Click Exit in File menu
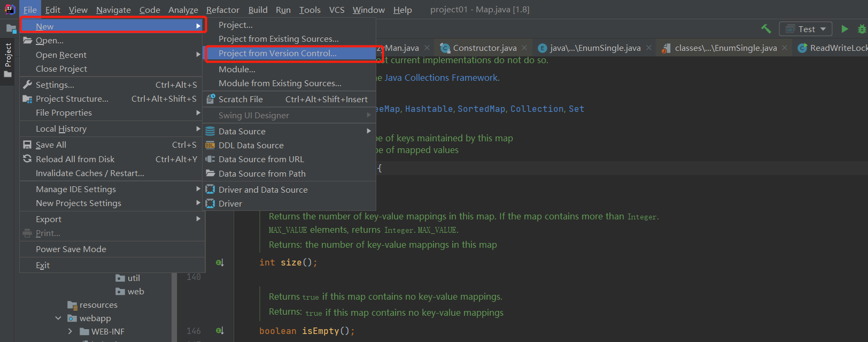Viewport: 868px width, 342px height. [x=112, y=265]
